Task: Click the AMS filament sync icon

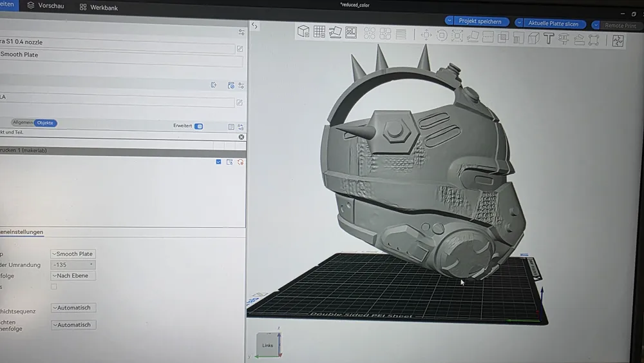Action: (231, 85)
